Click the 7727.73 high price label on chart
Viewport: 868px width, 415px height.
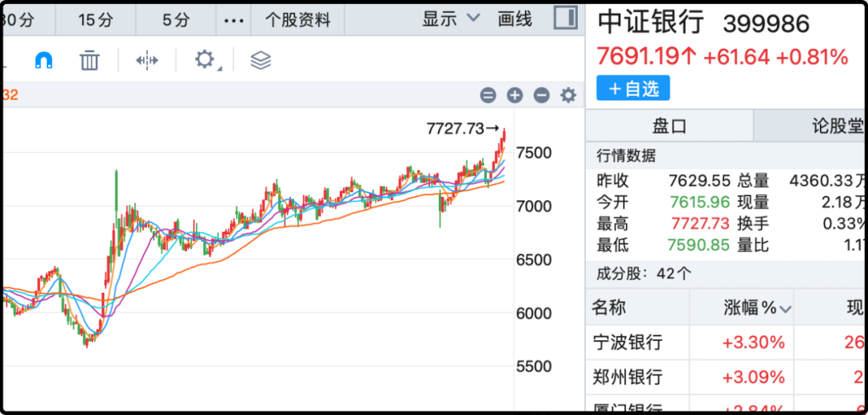pos(457,129)
